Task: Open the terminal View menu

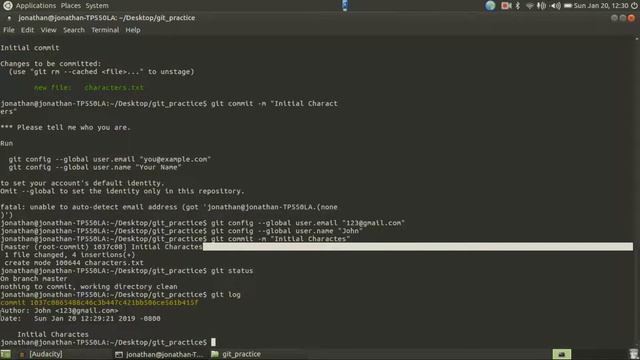Action: 48,30
